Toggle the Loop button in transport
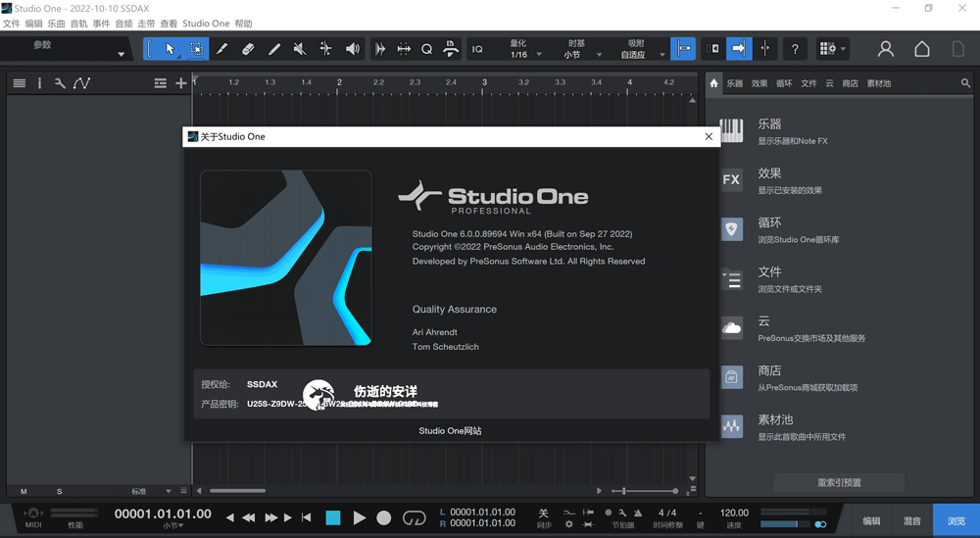The height and width of the screenshot is (538, 980). point(414,518)
